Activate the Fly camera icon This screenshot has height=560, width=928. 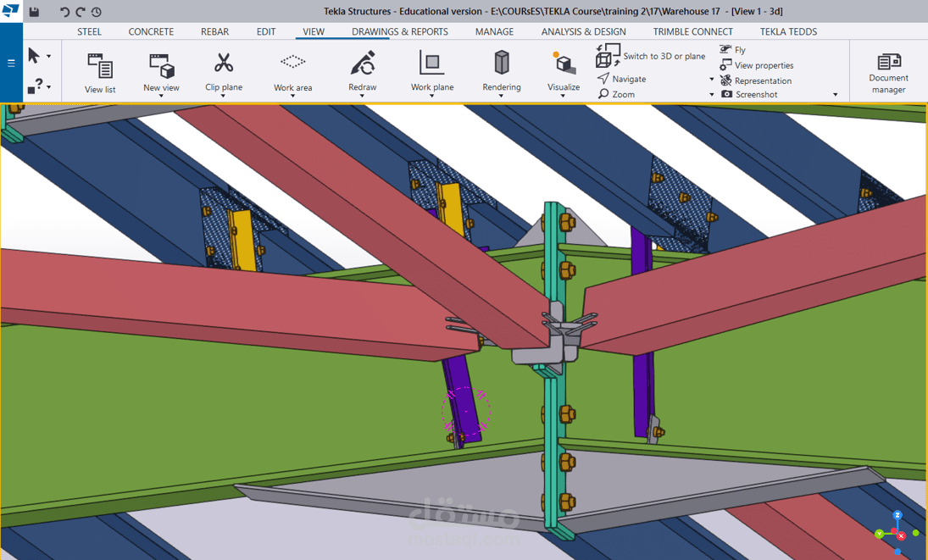725,50
